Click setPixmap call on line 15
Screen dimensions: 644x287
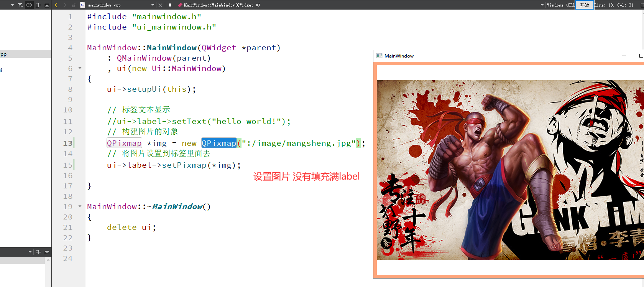click(x=184, y=165)
